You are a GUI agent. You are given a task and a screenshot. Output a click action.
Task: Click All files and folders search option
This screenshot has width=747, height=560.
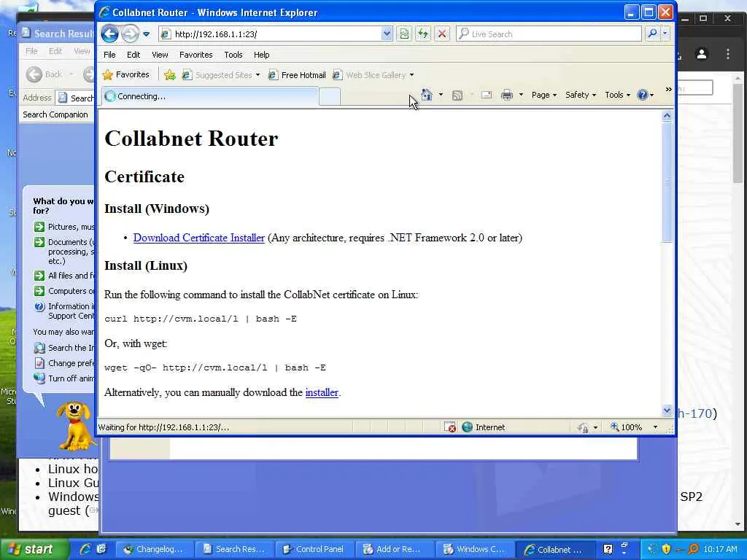pyautogui.click(x=65, y=275)
